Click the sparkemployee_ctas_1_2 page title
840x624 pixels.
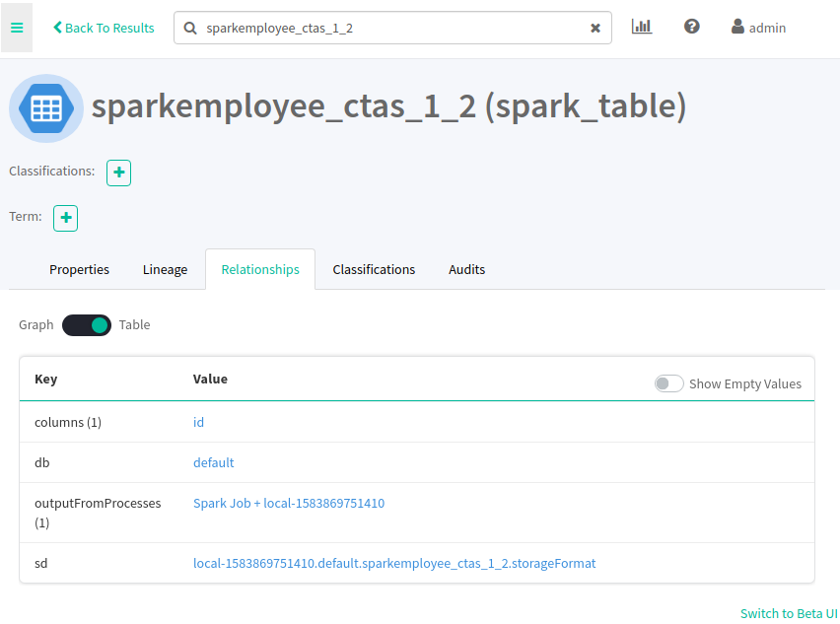pos(388,106)
